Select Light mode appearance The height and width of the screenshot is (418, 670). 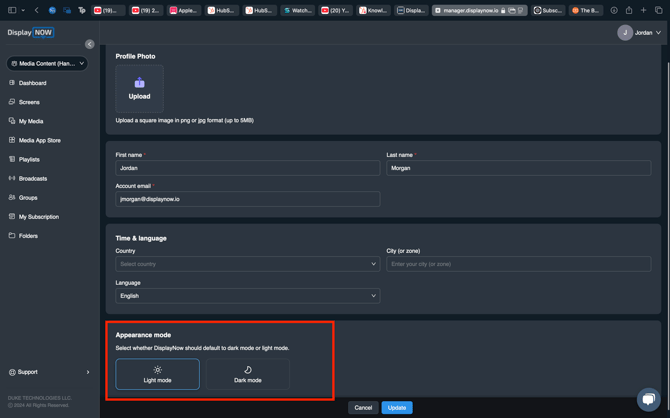coord(157,374)
